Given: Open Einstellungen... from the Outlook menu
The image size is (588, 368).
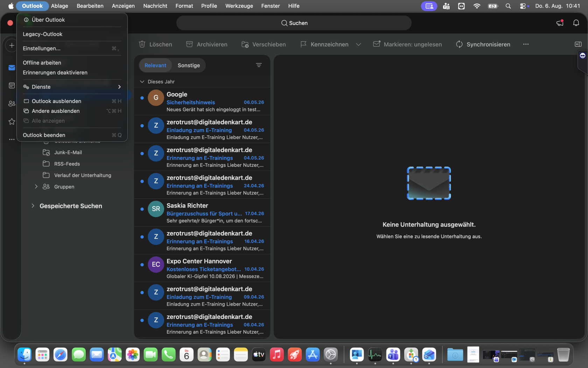Looking at the screenshot, I should point(72,48).
